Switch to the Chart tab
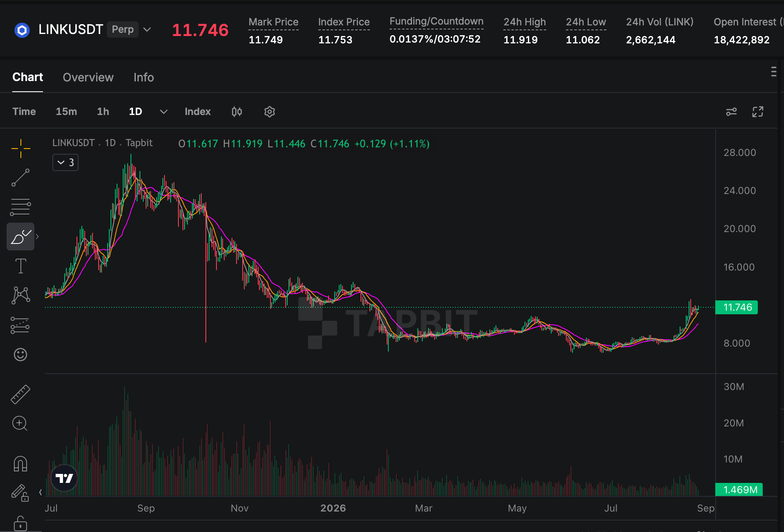 pos(27,77)
